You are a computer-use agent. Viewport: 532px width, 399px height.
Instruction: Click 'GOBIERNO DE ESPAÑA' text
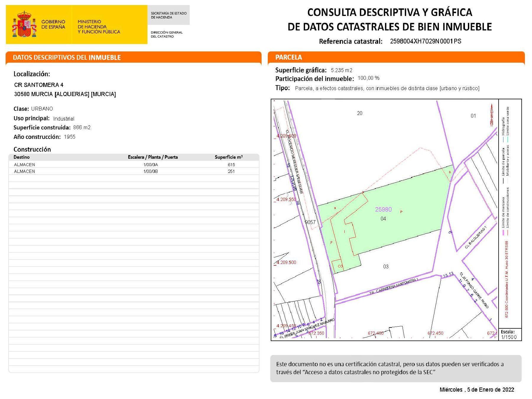(53, 24)
